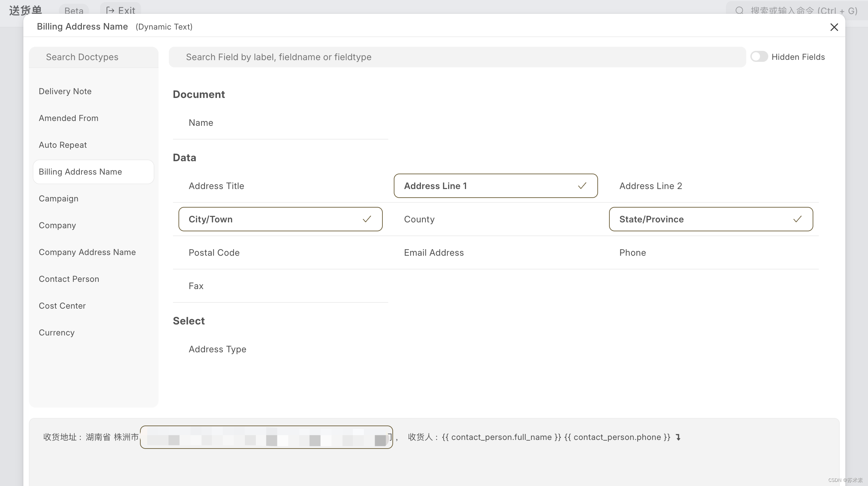Image resolution: width=868 pixels, height=486 pixels.
Task: Deselect the State/Province field
Action: click(x=711, y=219)
